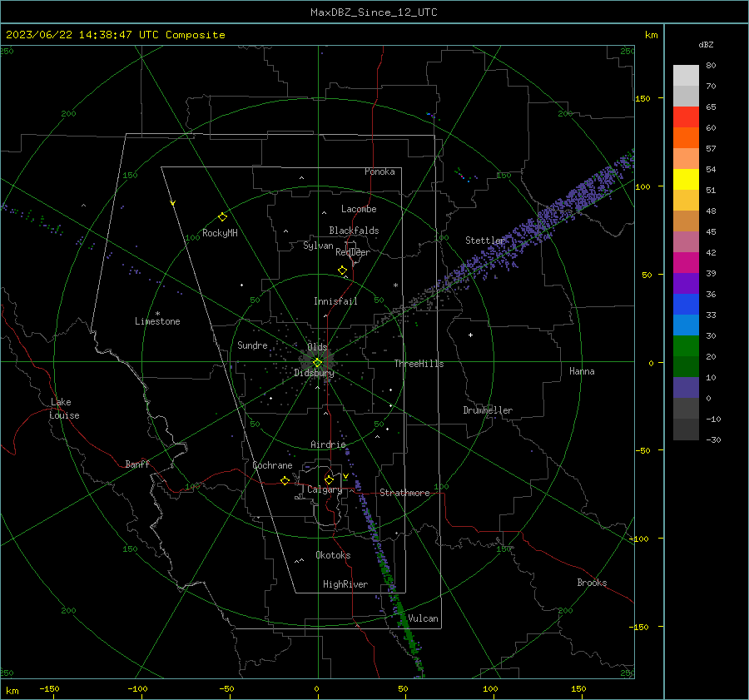Image resolution: width=749 pixels, height=700 pixels.
Task: Click the Sundre city label
Action: coord(252,345)
